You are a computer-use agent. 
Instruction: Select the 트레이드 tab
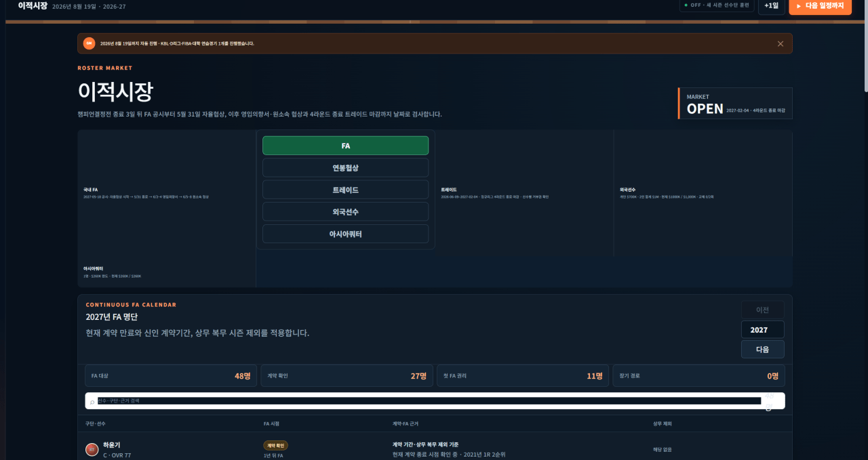tap(346, 190)
